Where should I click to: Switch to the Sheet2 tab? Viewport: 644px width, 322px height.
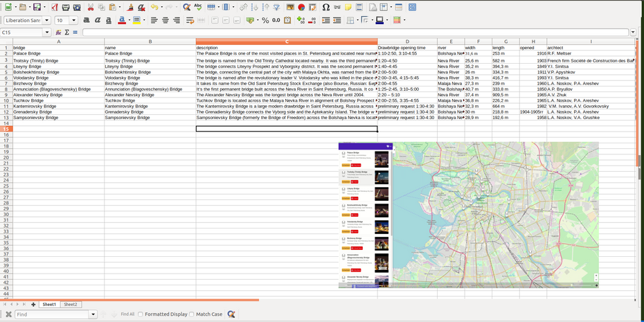coord(70,305)
